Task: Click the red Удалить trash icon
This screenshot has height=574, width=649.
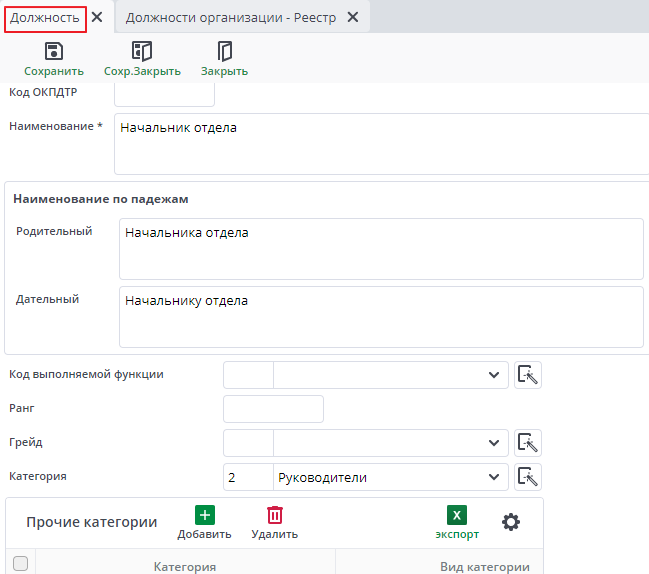Action: (274, 516)
